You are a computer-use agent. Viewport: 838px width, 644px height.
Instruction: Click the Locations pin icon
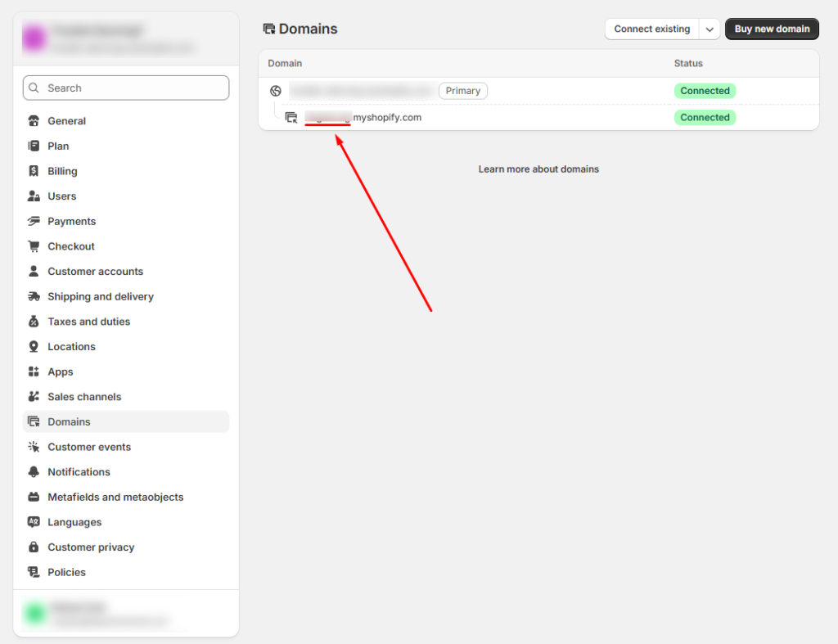(34, 347)
